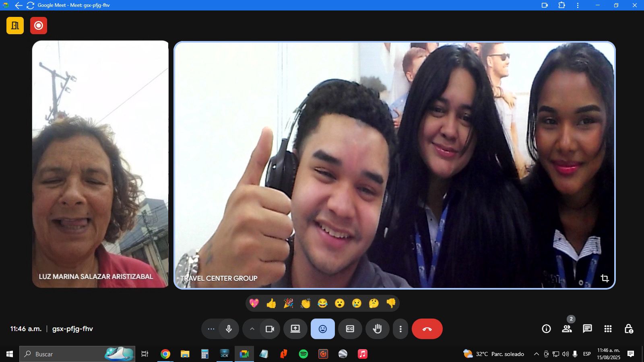The width and height of the screenshot is (644, 362).
Task: Click the crop icon on Travel Center tile
Action: [x=605, y=278]
